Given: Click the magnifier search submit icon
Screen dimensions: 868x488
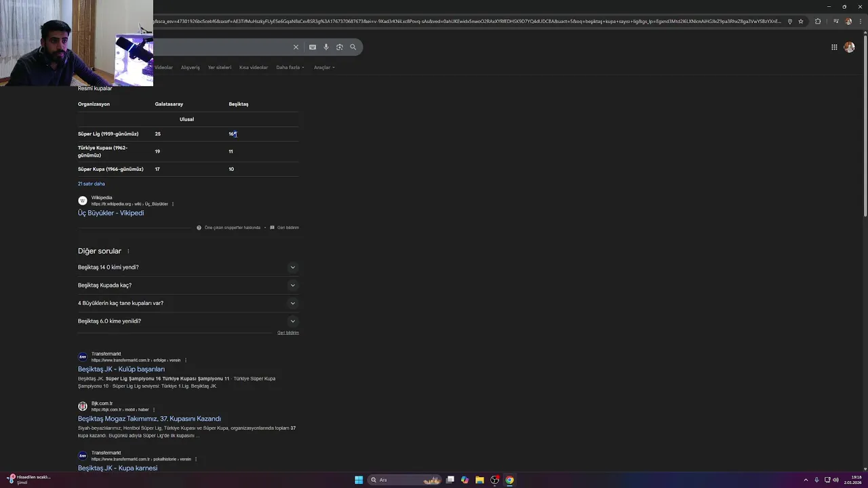Looking at the screenshot, I should click(353, 47).
